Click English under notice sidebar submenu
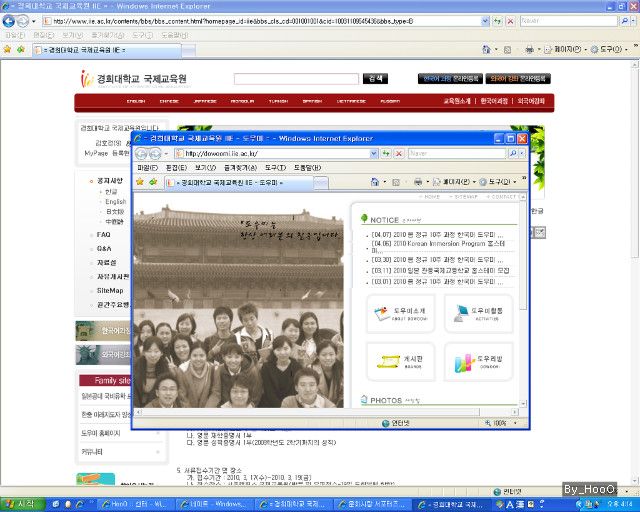 coord(116,202)
